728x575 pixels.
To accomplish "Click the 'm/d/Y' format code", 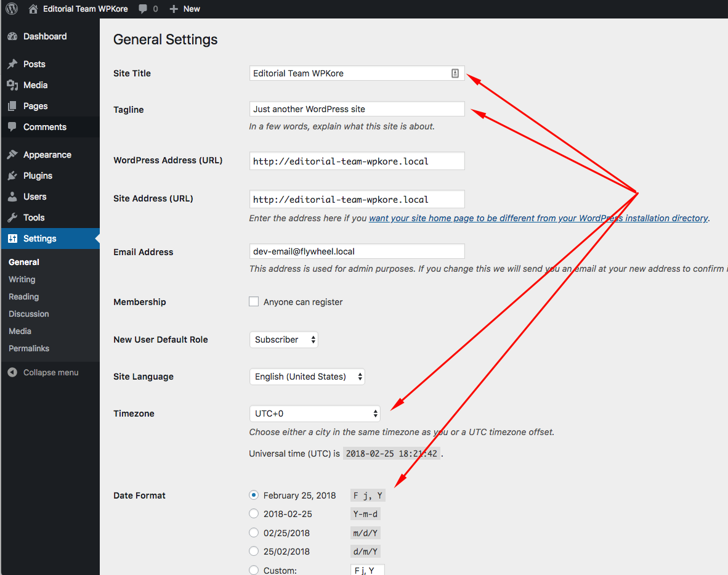I will [x=365, y=533].
